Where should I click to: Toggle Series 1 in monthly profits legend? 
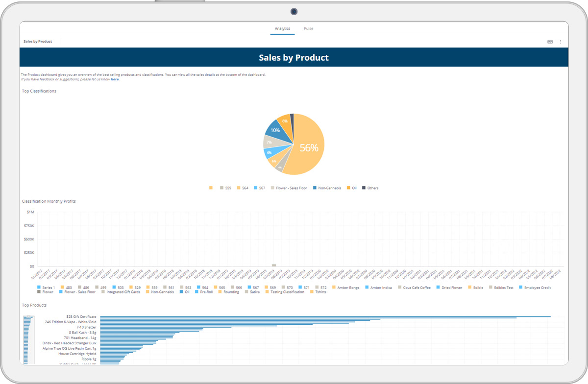(x=46, y=288)
